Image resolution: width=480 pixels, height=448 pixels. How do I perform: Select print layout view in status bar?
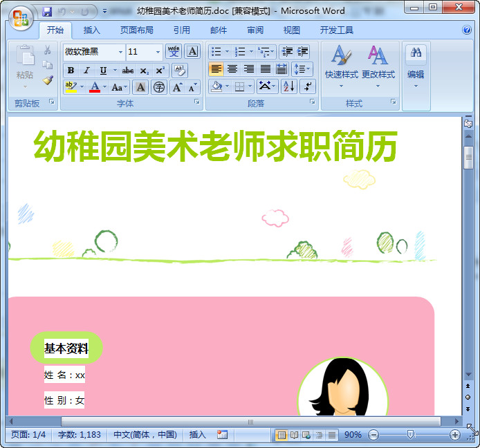coord(281,435)
